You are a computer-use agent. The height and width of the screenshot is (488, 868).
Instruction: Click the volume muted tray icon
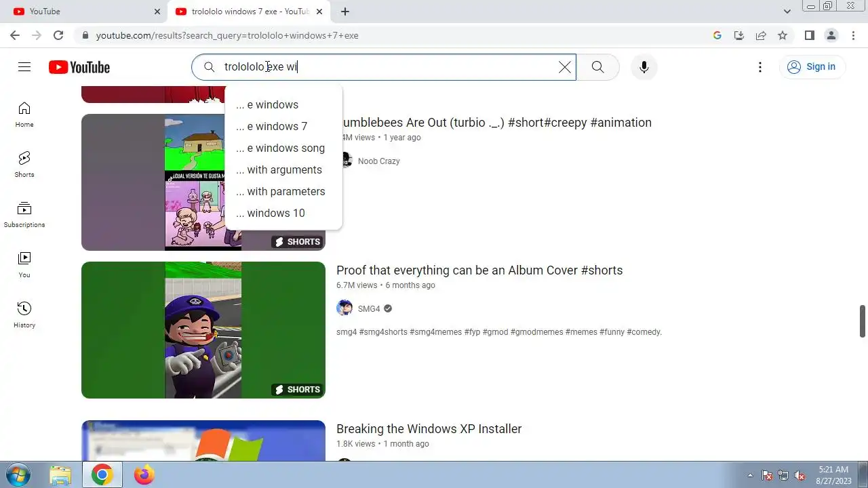[800, 475]
